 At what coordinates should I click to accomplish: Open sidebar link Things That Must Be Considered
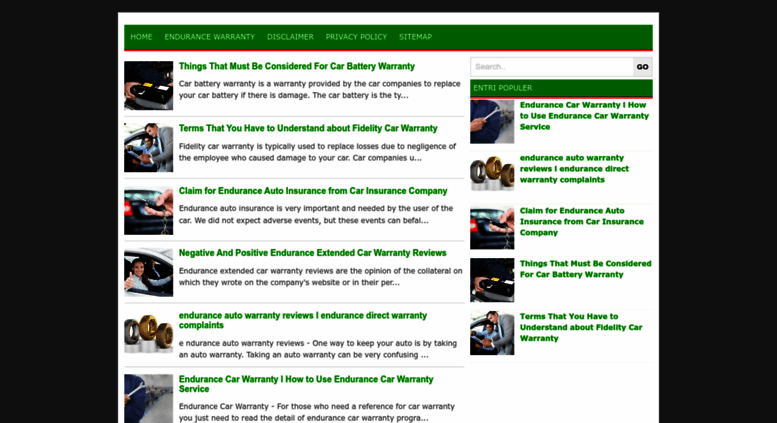pos(586,269)
